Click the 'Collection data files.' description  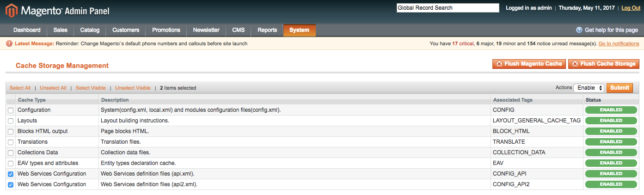point(125,152)
